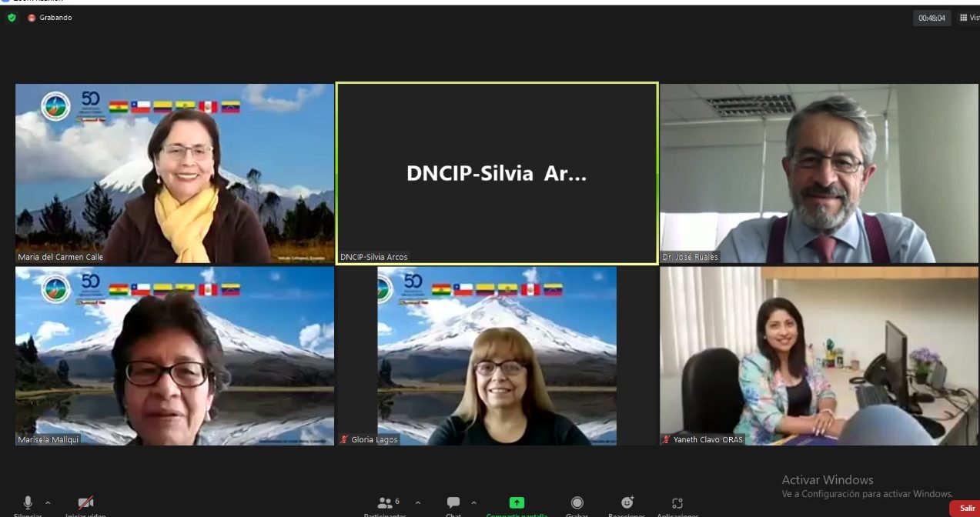
Task: Start video with the crossed-out camera icon
Action: [85, 503]
